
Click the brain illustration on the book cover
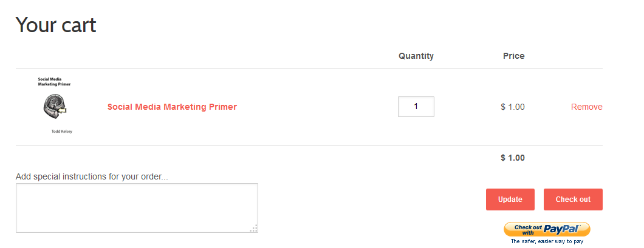tap(55, 107)
